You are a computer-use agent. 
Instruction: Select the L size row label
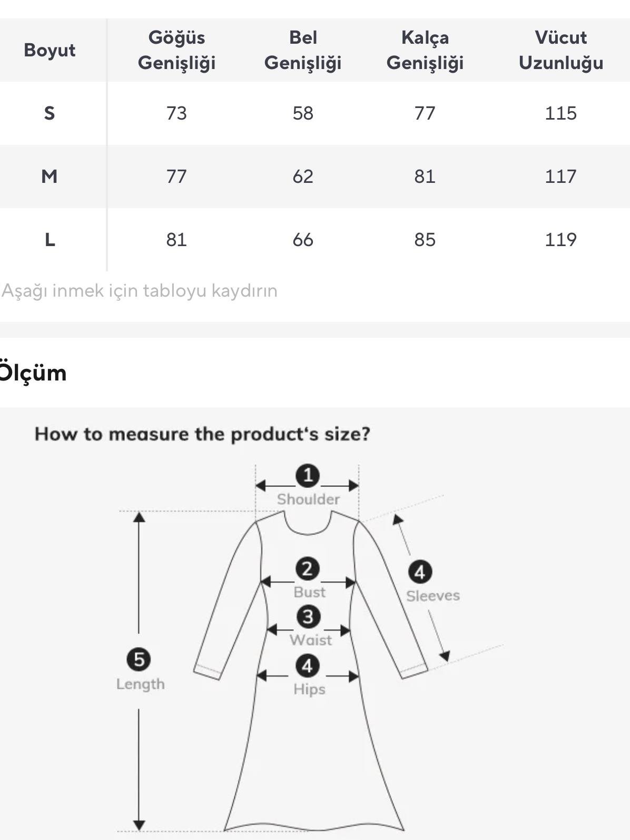50,240
